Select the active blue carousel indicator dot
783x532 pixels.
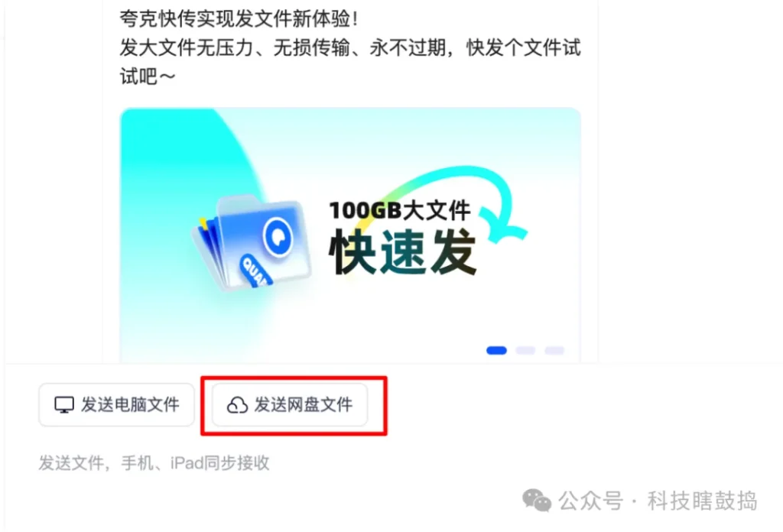(496, 350)
